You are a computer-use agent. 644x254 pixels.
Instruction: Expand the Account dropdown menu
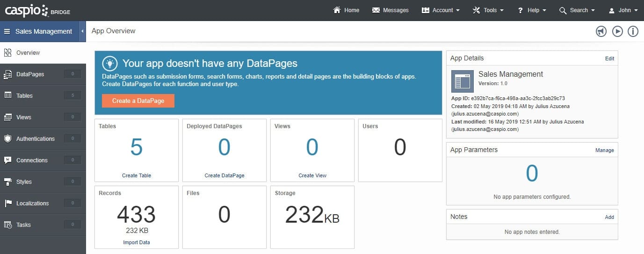click(x=440, y=10)
